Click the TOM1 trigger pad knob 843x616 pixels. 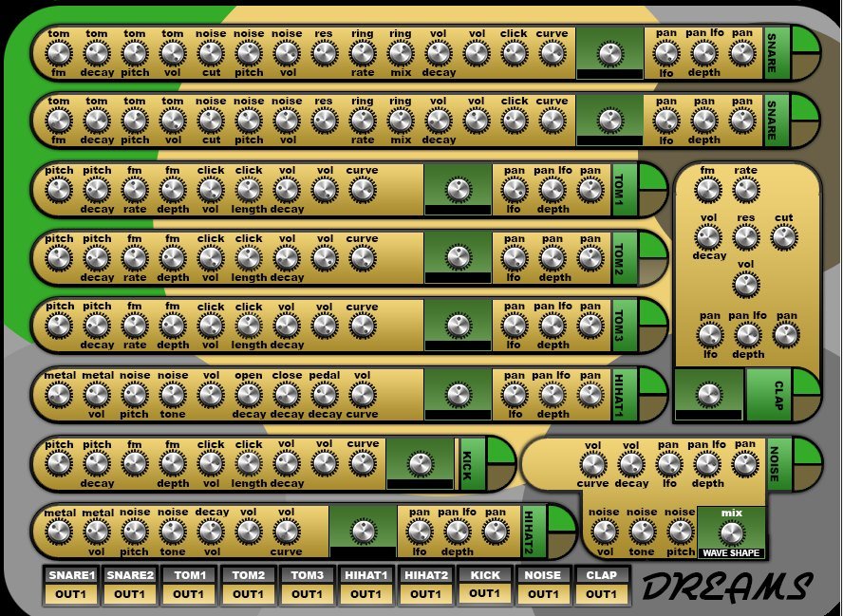click(x=459, y=189)
